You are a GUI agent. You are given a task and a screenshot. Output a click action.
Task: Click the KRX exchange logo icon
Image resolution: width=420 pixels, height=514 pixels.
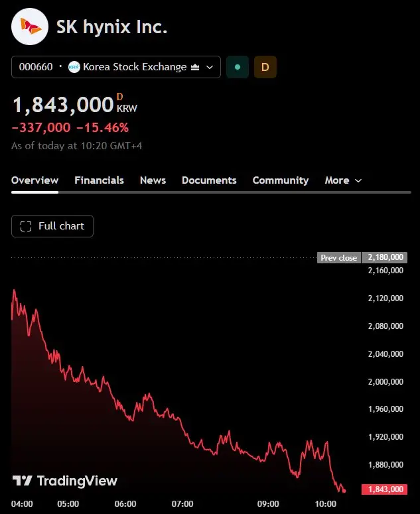[74, 67]
